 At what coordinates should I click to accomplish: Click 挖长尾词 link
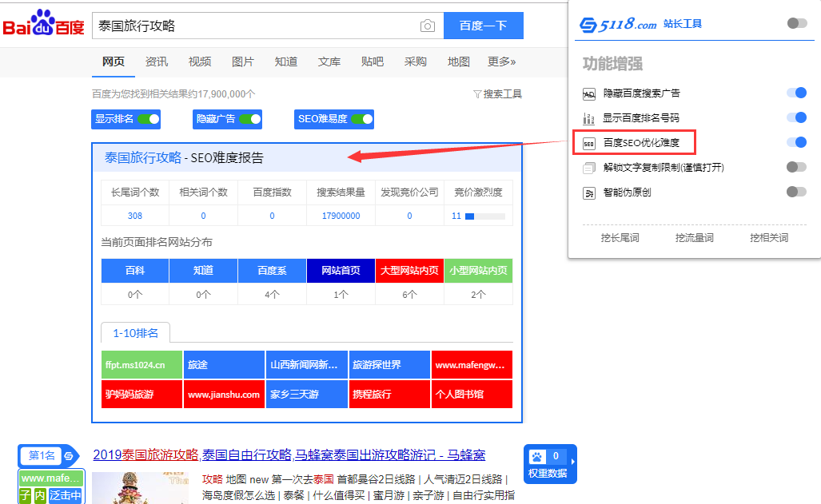(x=620, y=238)
